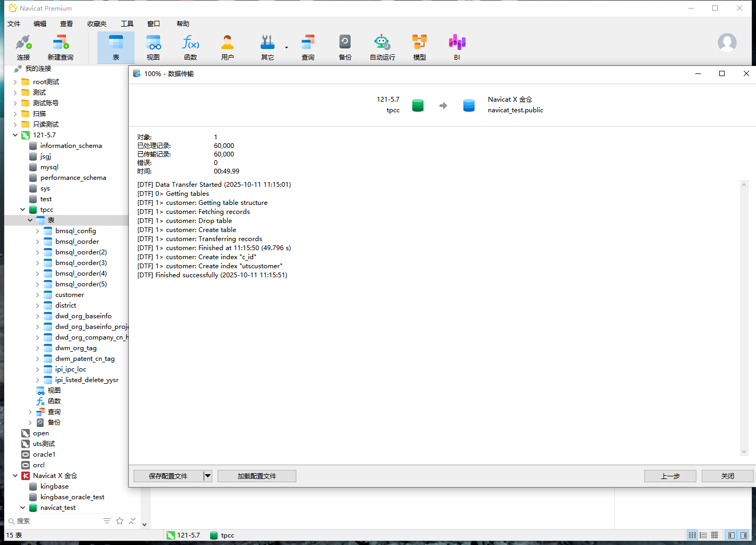Viewport: 756px width, 545px height.
Task: Click the target database blue icon in transfer header
Action: 469,105
